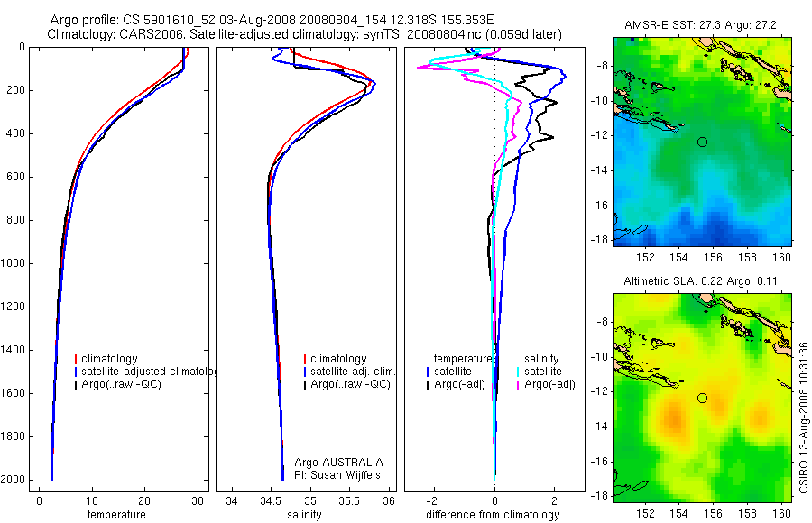812x523 pixels.
Task: Click the AMSR-E SST map title
Action: pos(701,25)
